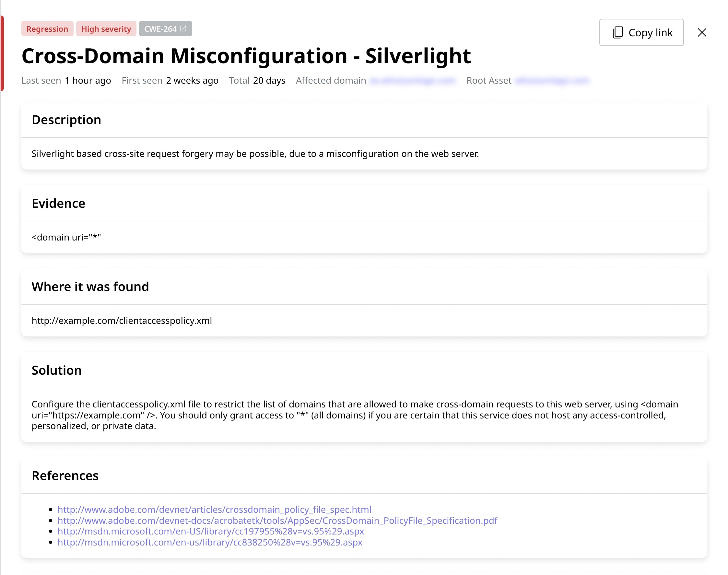Click the Description section header
Screen dimensions: 728x575
pos(66,120)
